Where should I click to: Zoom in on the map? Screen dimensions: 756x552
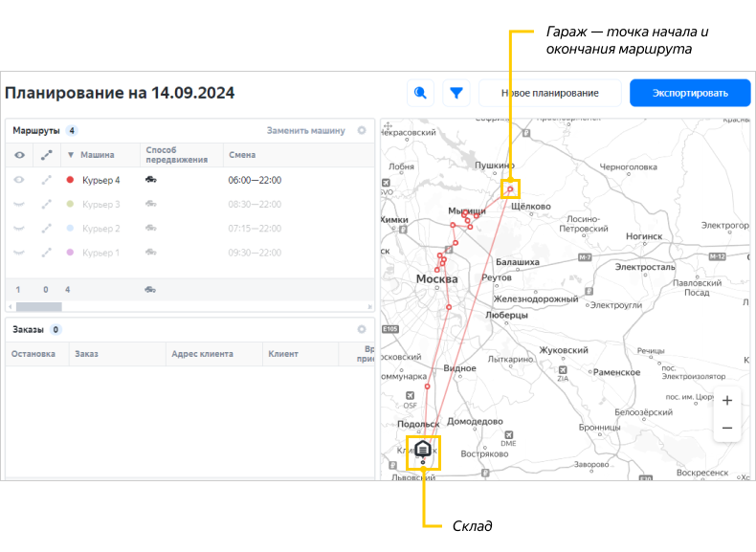[727, 401]
